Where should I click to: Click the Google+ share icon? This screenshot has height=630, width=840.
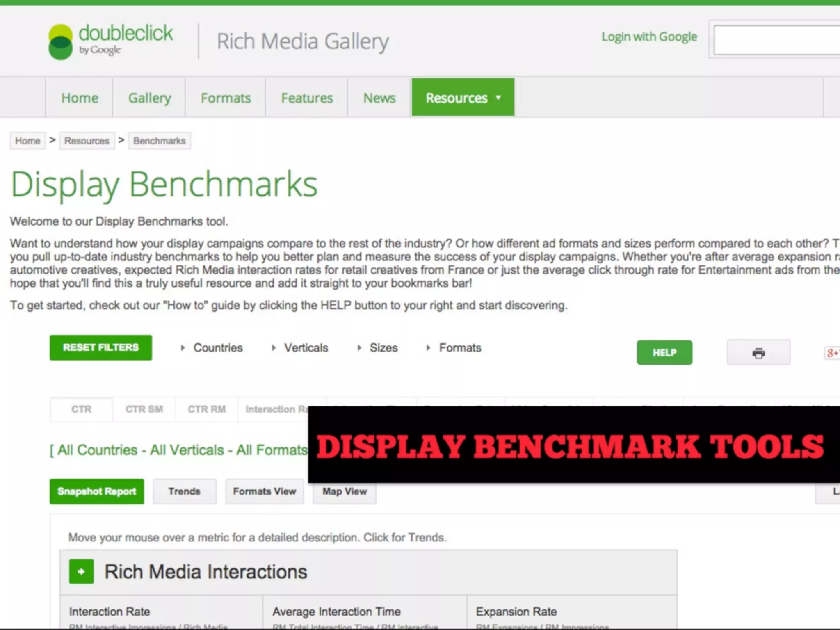(833, 353)
